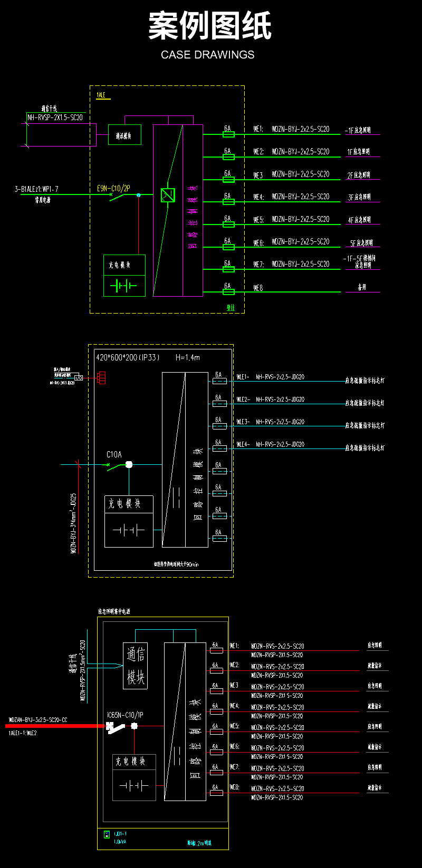The image size is (422, 868).
Task: Select the green inverter symbol in top diagram
Action: click(x=168, y=195)
